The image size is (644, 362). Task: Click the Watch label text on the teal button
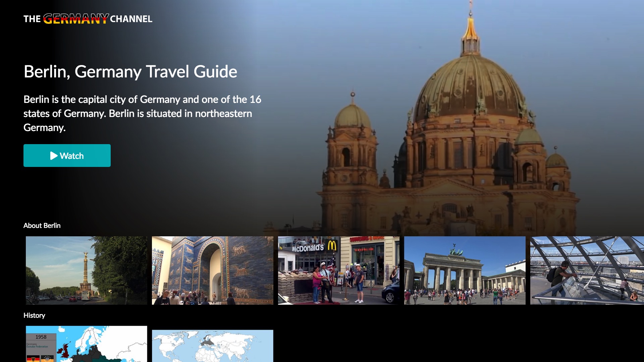tap(71, 156)
